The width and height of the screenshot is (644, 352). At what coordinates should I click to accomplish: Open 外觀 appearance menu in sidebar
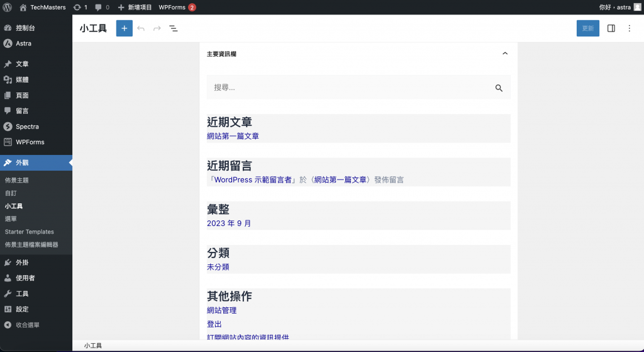click(36, 163)
